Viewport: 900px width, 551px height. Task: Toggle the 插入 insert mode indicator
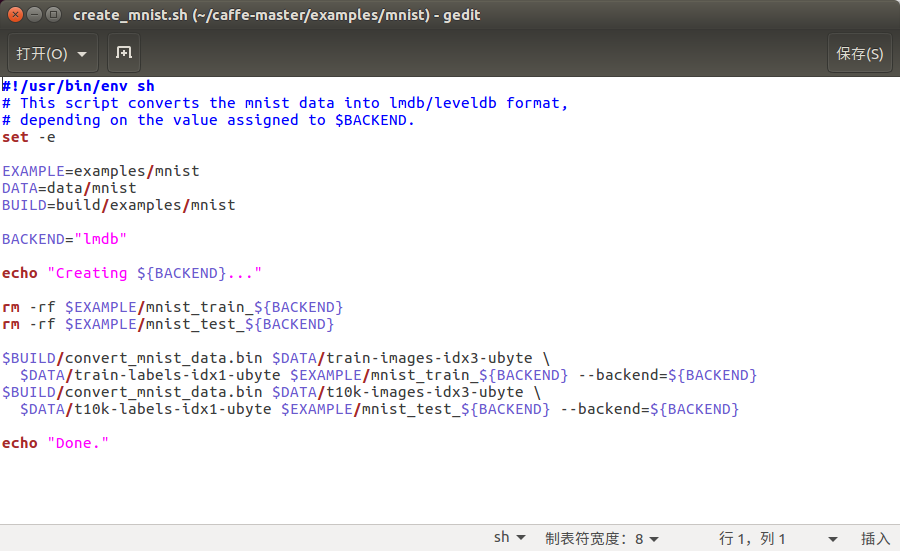coord(875,538)
